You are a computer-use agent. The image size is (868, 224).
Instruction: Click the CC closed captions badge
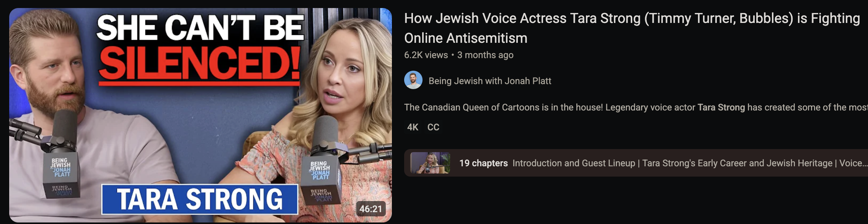click(x=433, y=127)
